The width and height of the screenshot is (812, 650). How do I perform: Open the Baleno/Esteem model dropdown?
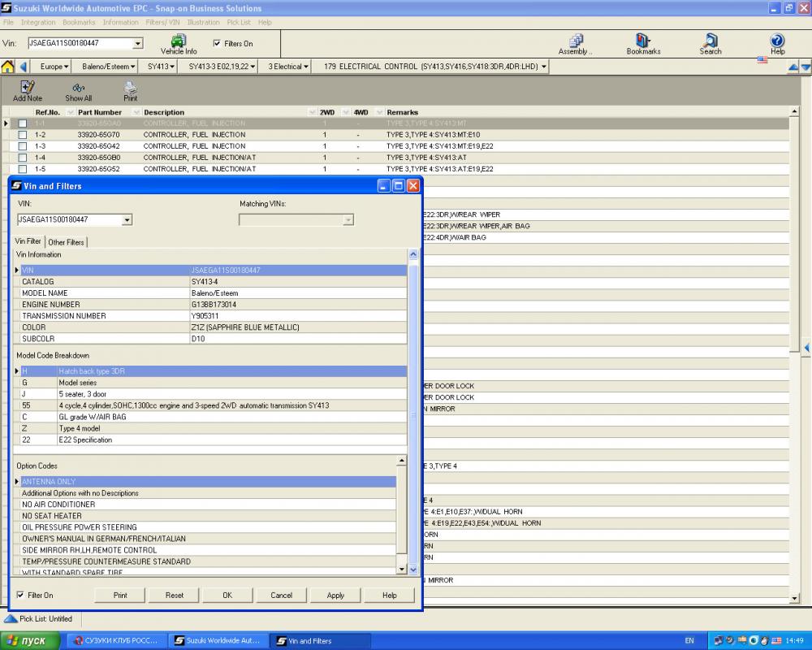(x=108, y=67)
